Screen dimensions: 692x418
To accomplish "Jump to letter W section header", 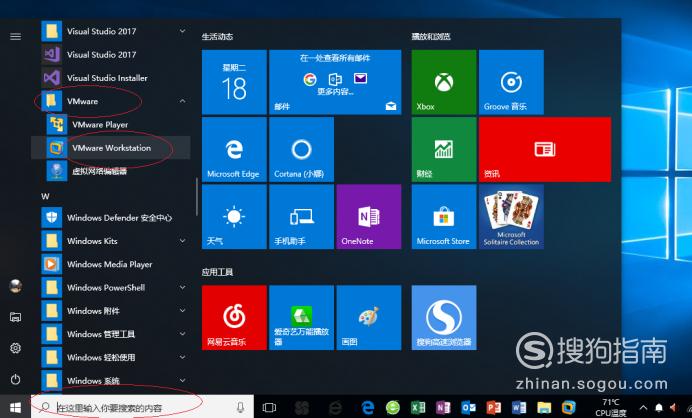I will coord(45,196).
